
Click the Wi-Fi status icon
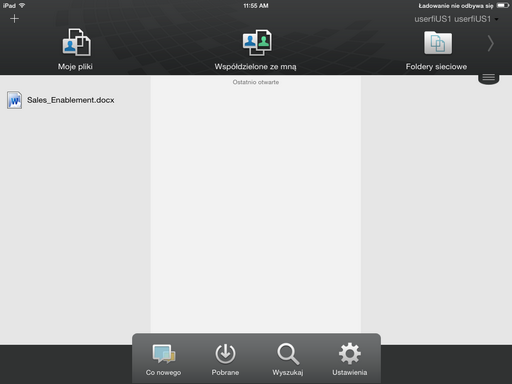pyautogui.click(x=22, y=6)
